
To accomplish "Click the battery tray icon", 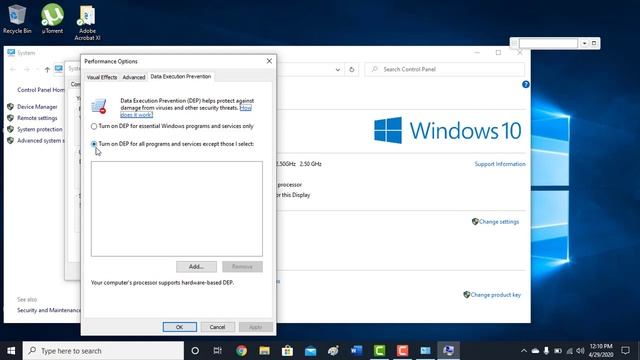I will tap(558, 351).
